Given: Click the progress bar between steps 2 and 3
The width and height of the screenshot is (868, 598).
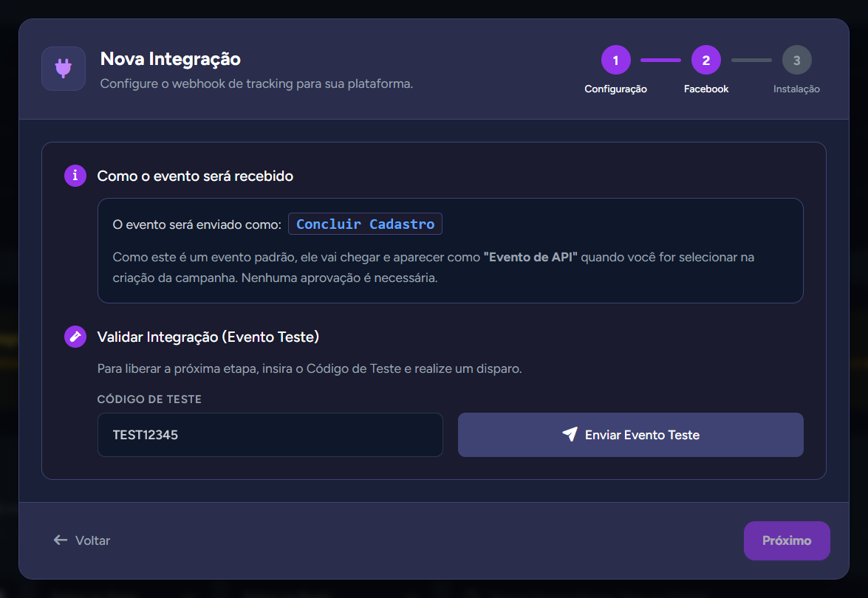Looking at the screenshot, I should (751, 60).
